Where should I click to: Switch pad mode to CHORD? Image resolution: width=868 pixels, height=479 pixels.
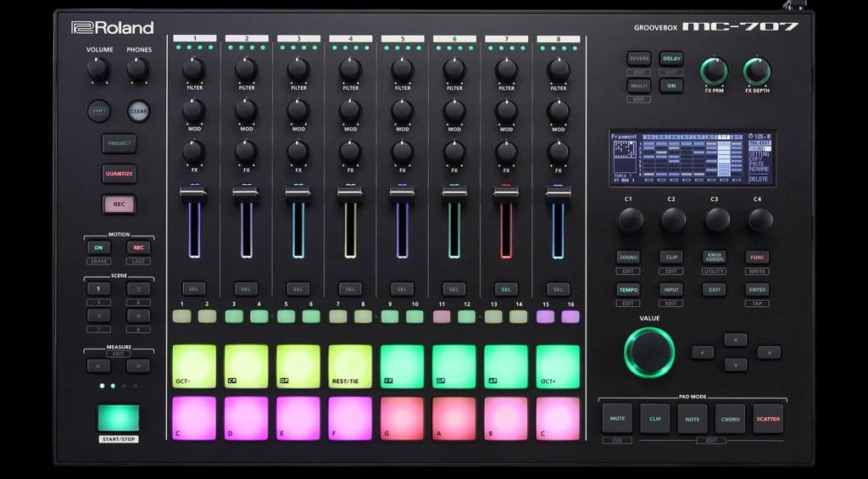[x=730, y=419]
